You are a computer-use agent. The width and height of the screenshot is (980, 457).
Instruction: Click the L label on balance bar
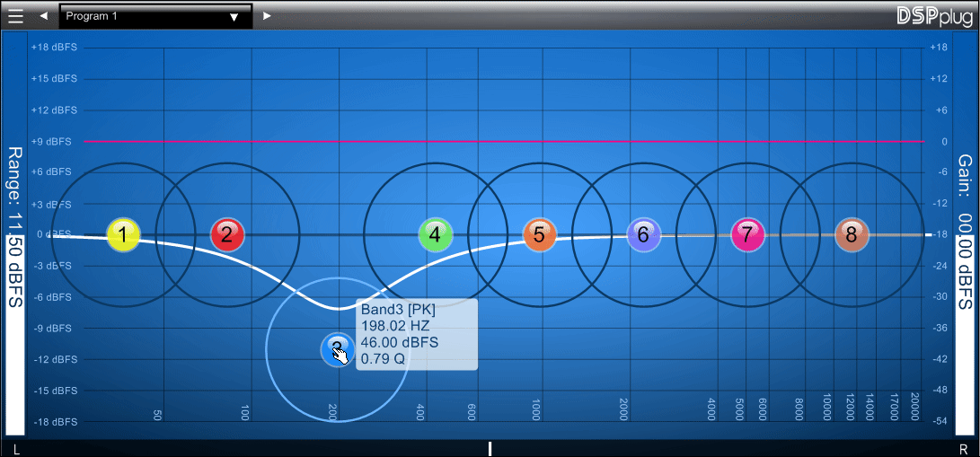[x=15, y=448]
